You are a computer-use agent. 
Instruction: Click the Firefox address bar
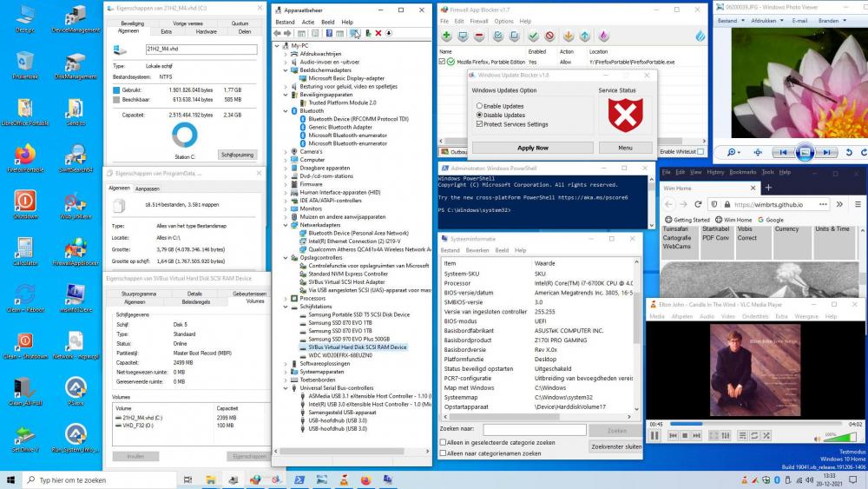click(x=769, y=204)
